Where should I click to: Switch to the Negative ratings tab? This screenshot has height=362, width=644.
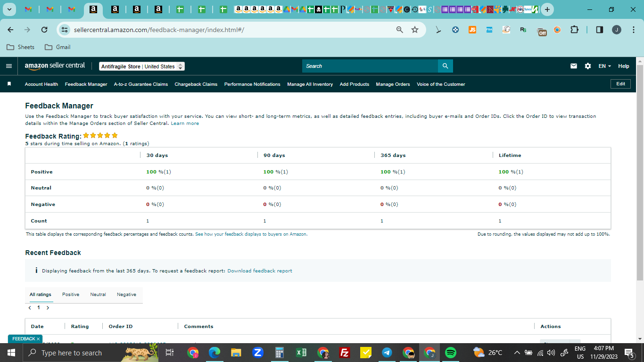click(x=126, y=295)
